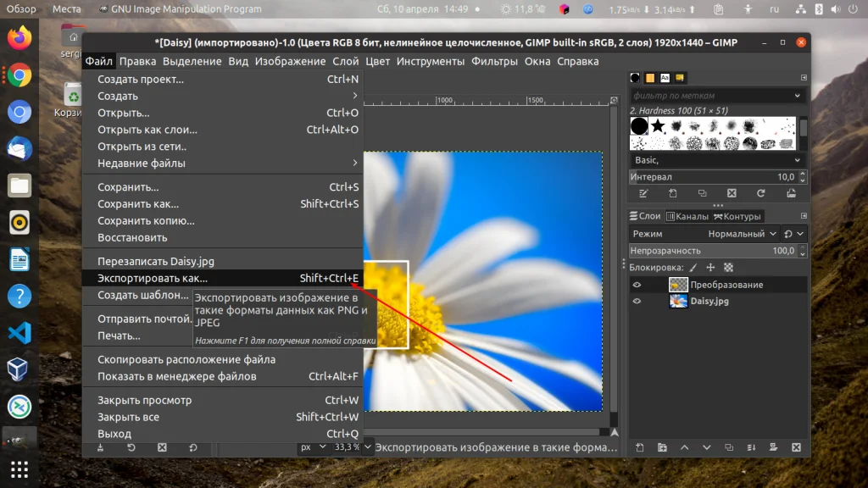
Task: Duplicate the current brush
Action: coord(702,193)
